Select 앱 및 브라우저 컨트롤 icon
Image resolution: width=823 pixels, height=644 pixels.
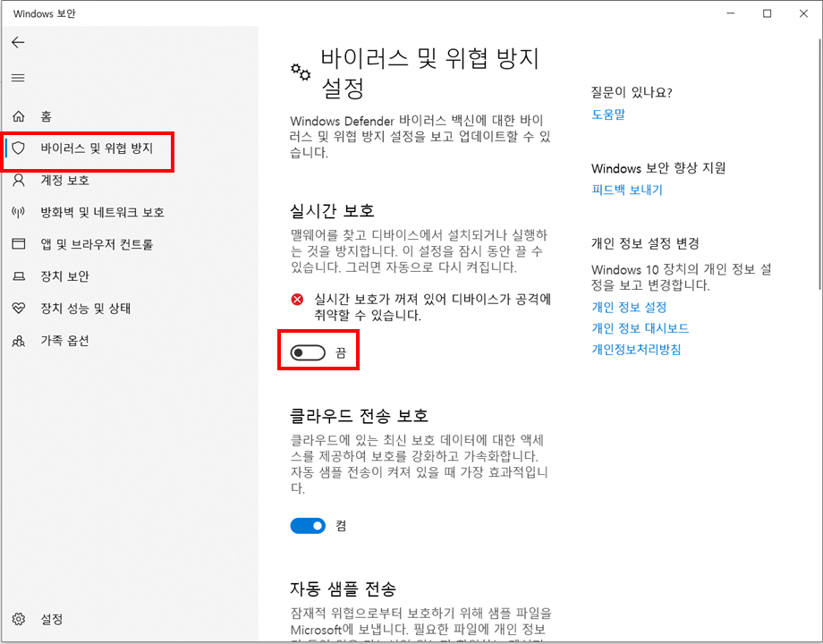(x=19, y=244)
